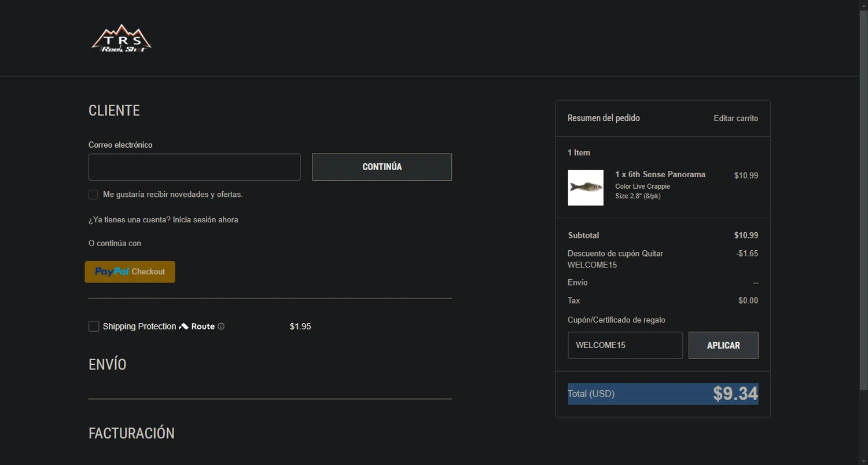Enable the Shipping Protection checkbox
Viewport: 868px width, 465px height.
[94, 327]
